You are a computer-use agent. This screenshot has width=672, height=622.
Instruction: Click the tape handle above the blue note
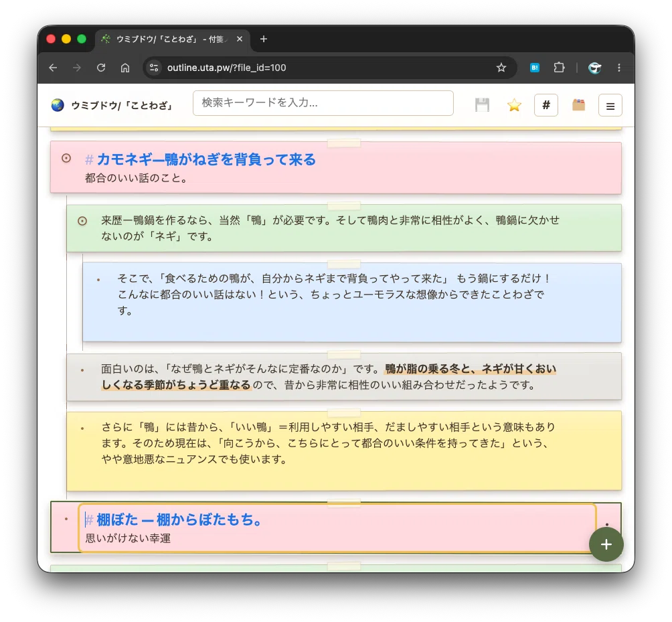coord(344,264)
